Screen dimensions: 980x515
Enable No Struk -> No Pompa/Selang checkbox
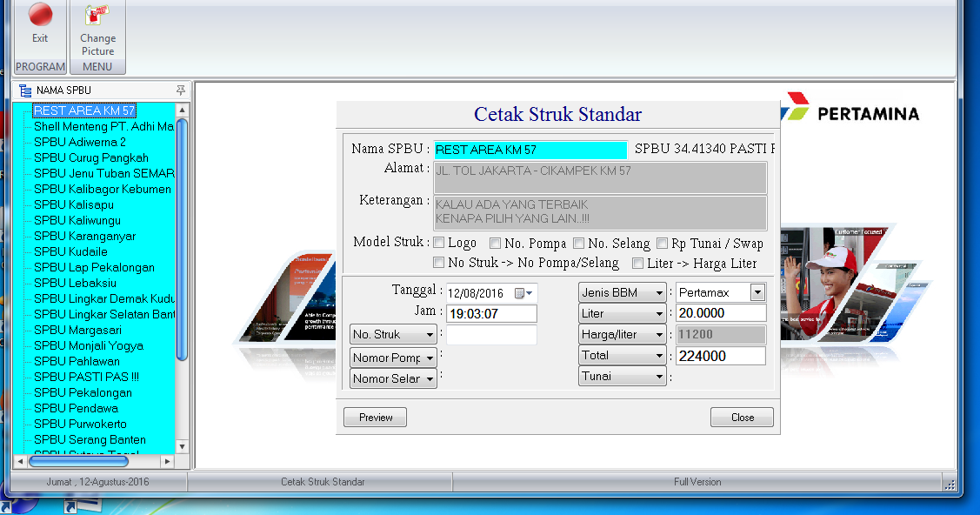(x=439, y=263)
